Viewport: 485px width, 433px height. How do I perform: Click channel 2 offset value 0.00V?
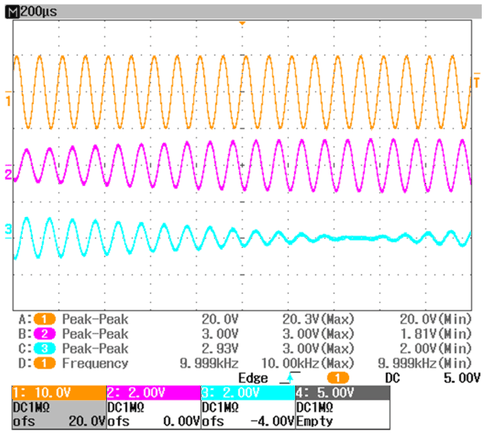point(181,422)
